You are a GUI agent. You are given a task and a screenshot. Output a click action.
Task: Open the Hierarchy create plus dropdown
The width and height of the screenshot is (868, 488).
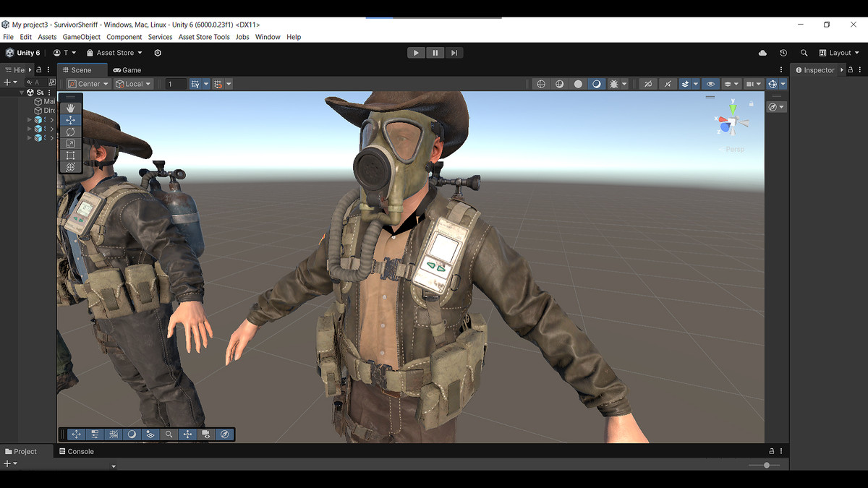(x=9, y=82)
